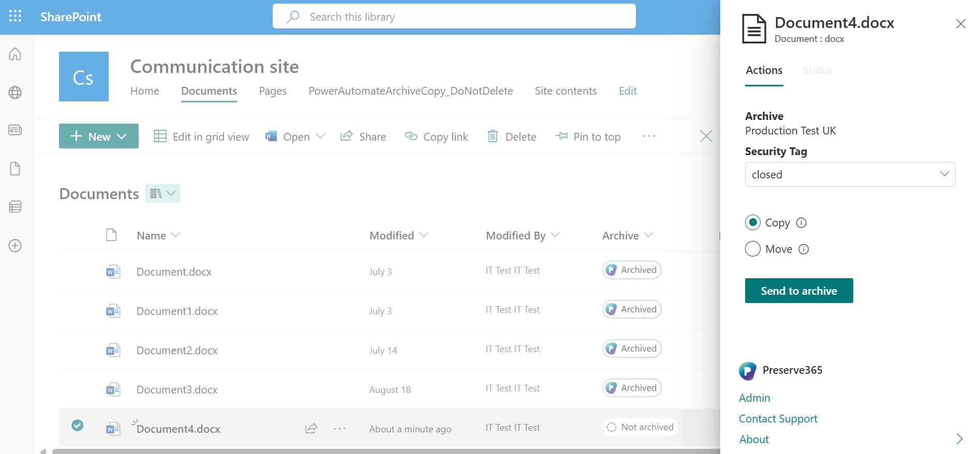
Task: Open the Modified column header dropdown
Action: coord(398,235)
